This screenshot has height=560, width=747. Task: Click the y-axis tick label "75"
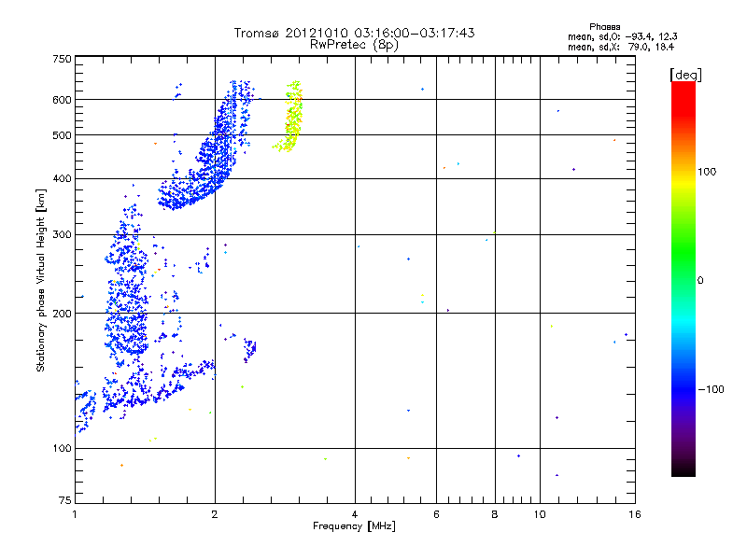coord(65,500)
